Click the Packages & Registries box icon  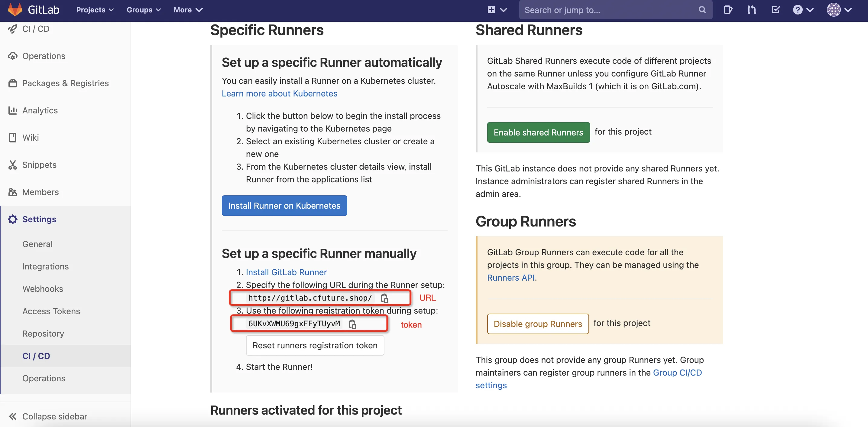(12, 83)
